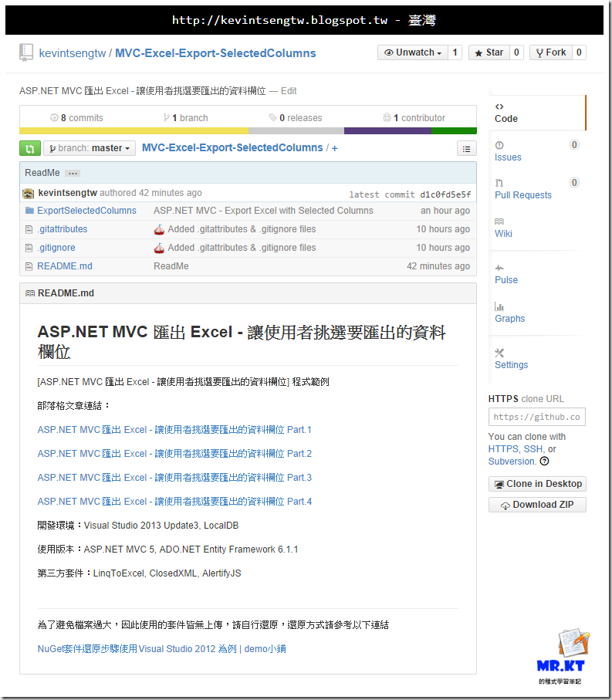612x700 pixels.
Task: Click Download ZIP button
Action: click(x=537, y=505)
